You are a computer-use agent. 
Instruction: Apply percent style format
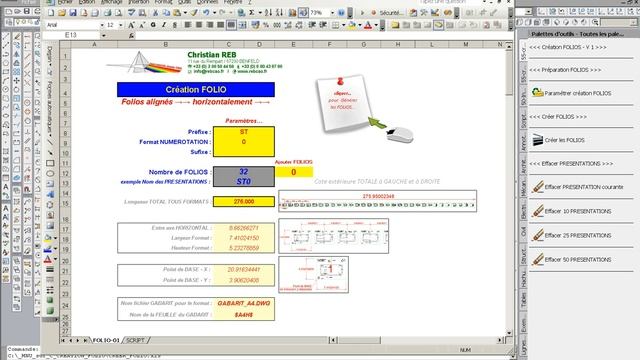coord(266,25)
